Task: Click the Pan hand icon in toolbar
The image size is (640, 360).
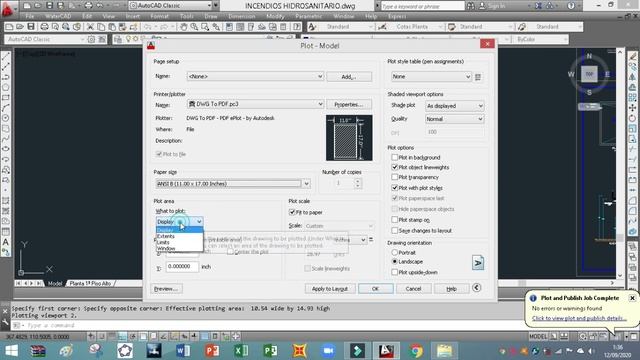Action: [184, 27]
